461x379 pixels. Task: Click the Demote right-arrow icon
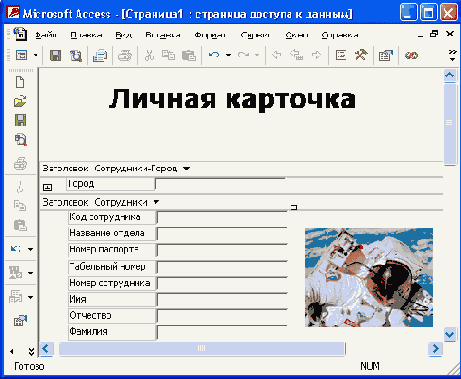[316, 55]
